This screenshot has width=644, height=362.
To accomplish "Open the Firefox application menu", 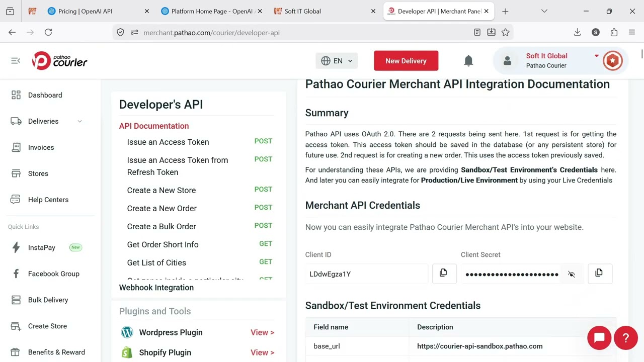I will pos(632,32).
